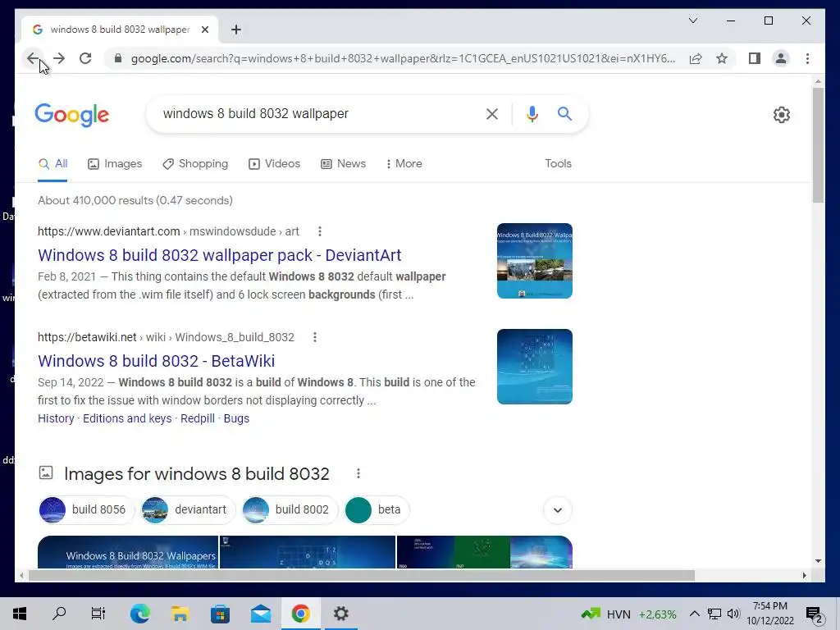Screen dimensions: 840x630
Task: Open the HVN stock widget
Action: click(629, 614)
